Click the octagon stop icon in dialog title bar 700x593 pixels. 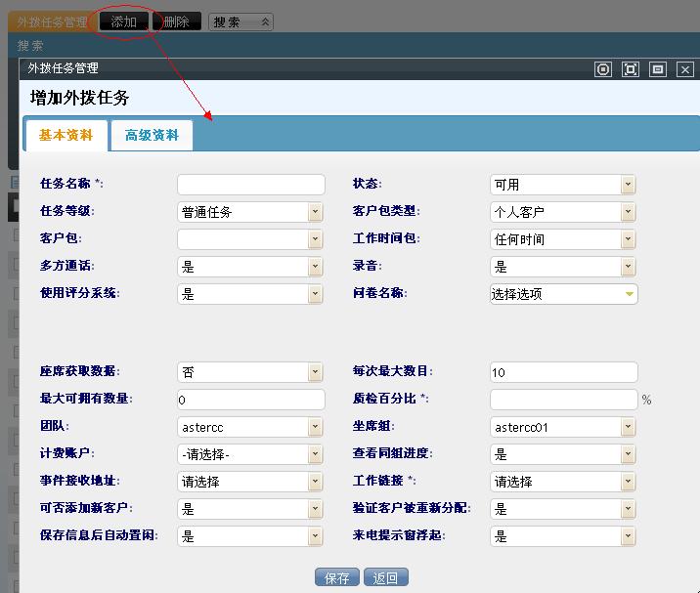tap(603, 69)
